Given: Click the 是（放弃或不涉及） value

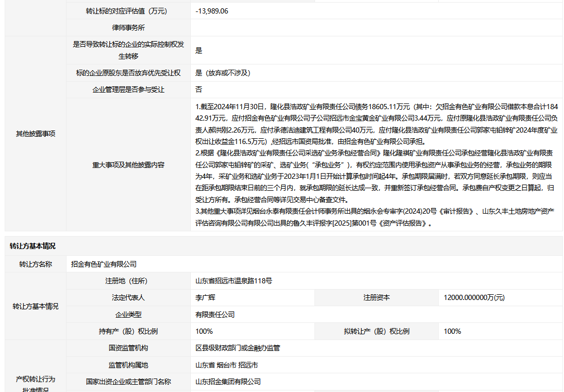Looking at the screenshot, I should coord(223,73).
